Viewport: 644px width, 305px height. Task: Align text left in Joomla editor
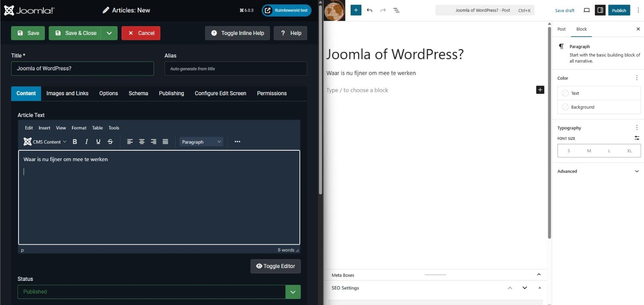click(x=130, y=141)
